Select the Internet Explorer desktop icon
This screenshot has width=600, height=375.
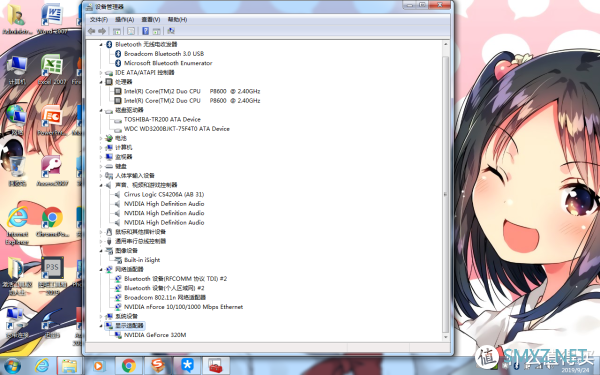pyautogui.click(x=17, y=226)
